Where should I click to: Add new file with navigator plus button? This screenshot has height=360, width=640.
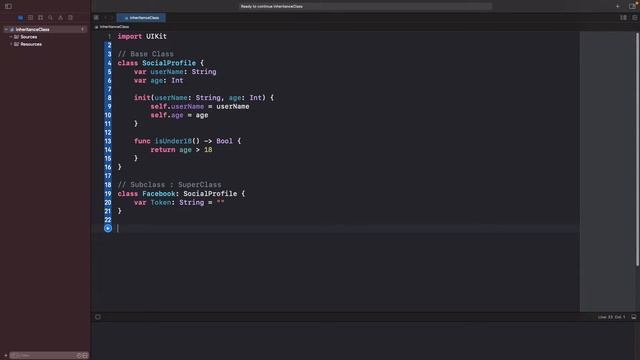pos(6,356)
